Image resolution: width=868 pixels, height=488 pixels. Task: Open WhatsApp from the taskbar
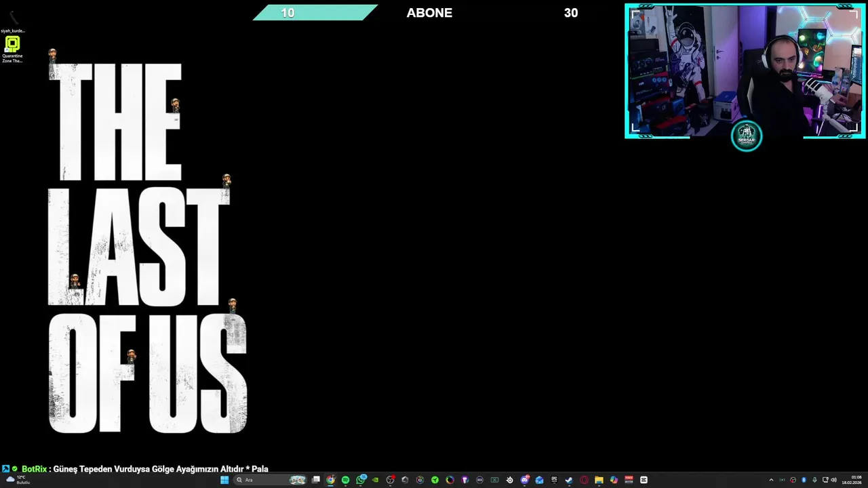361,480
